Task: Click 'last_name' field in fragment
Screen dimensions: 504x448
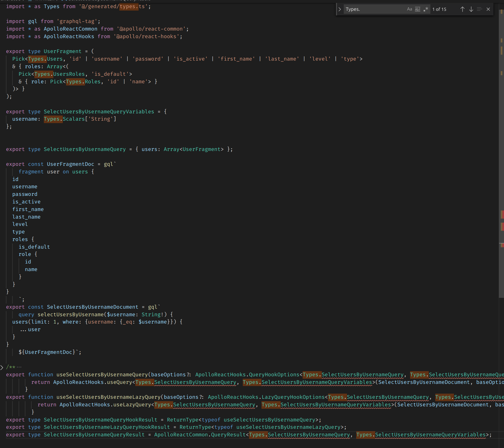Action: click(27, 217)
